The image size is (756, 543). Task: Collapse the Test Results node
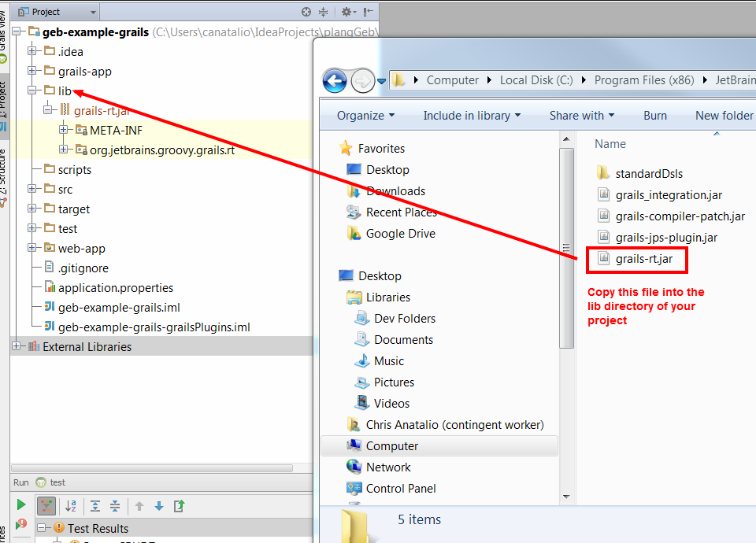(x=42, y=528)
